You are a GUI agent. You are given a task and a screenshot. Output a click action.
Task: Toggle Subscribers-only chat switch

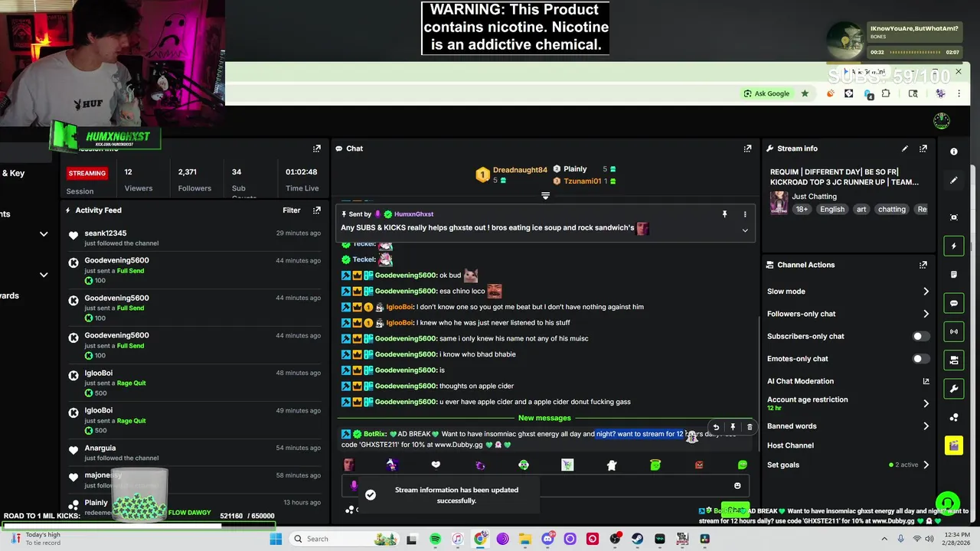click(x=921, y=336)
